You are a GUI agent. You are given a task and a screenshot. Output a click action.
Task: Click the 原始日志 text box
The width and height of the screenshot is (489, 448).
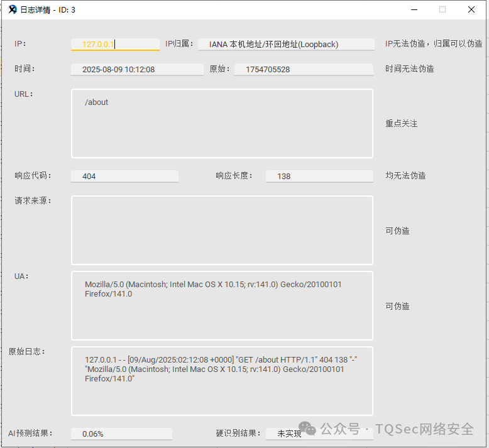222,381
